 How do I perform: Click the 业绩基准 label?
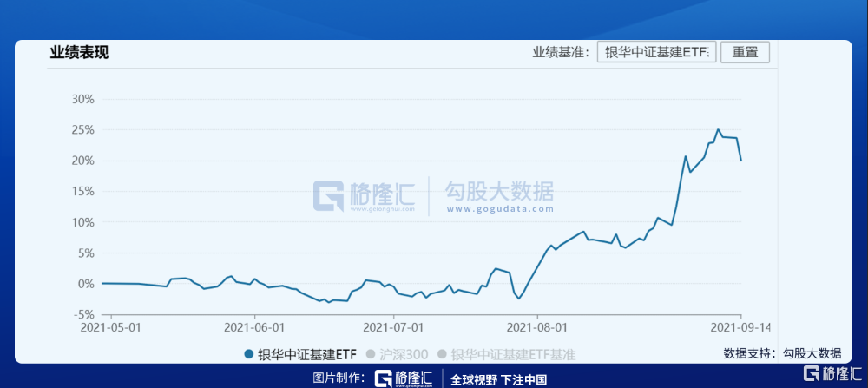[x=562, y=53]
